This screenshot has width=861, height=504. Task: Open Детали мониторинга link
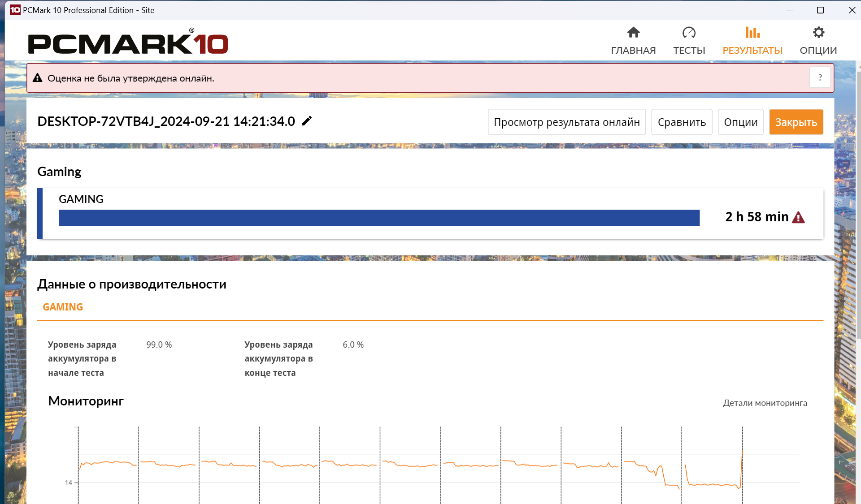765,403
